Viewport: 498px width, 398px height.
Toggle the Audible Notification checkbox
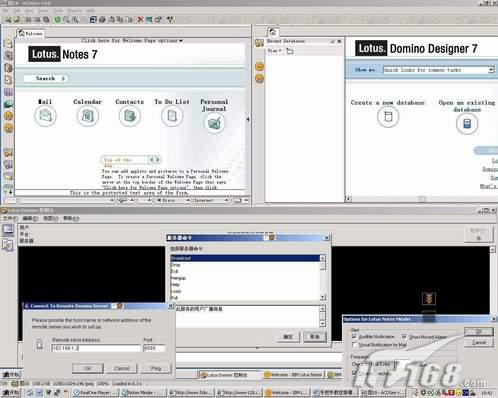pyautogui.click(x=354, y=337)
